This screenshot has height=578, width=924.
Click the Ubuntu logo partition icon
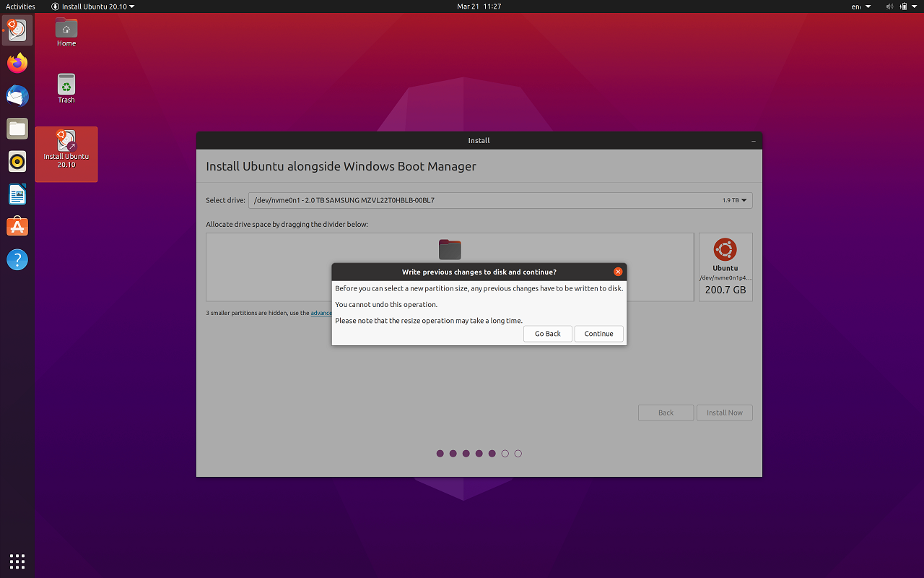[725, 249]
